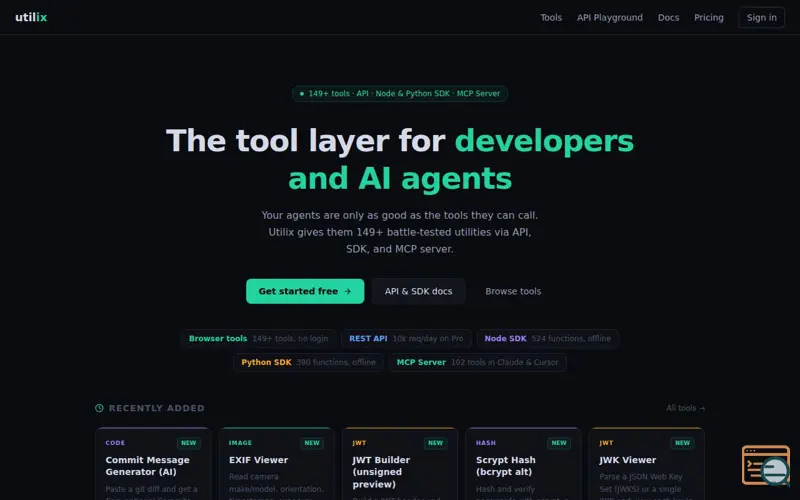Screen dimensions: 800x500
Task: Open the JWK Viewer card
Action: tap(646, 464)
